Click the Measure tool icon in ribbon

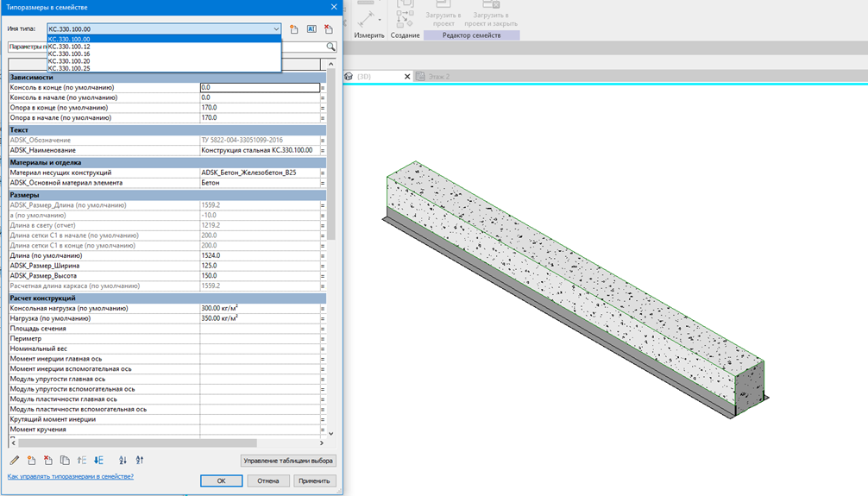pos(366,19)
